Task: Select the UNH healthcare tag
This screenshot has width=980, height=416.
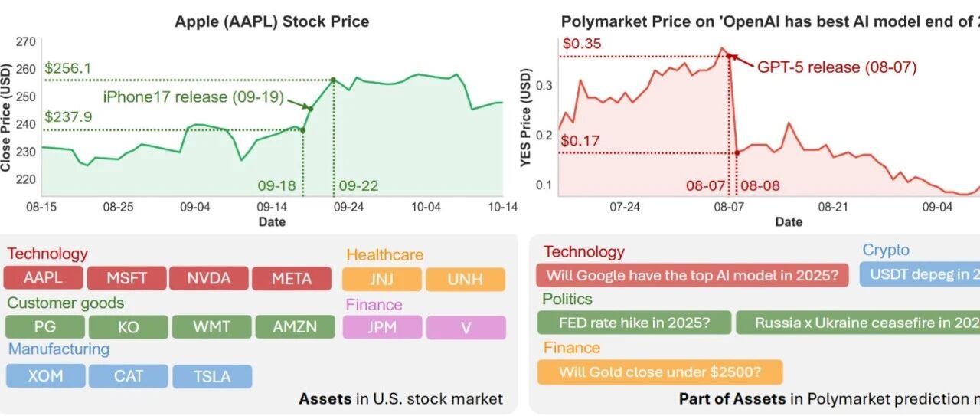Action: 465,279
